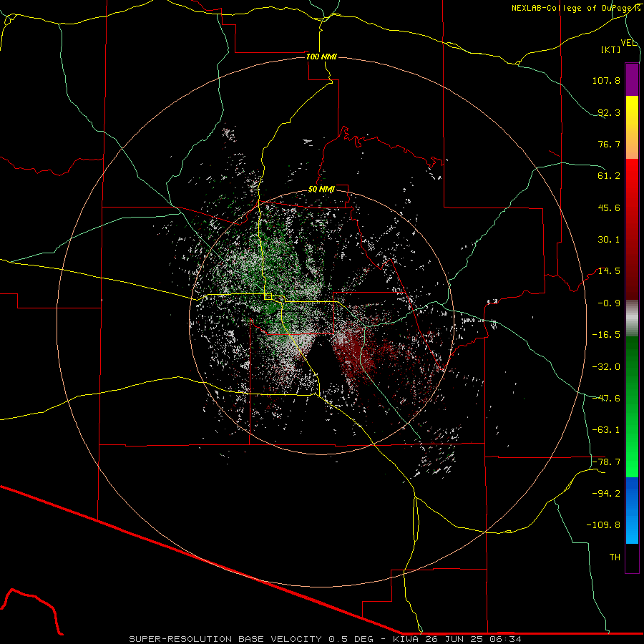Select the -16.5 velocity scale label

[606, 335]
